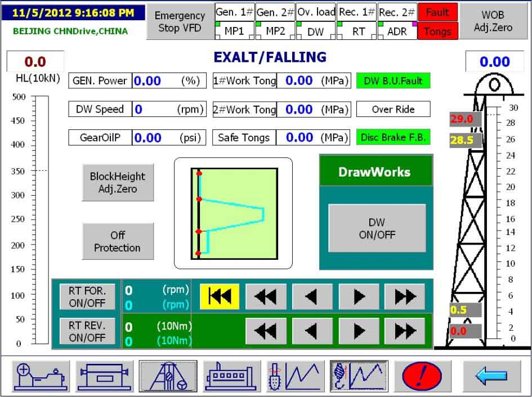
Task: Open the generator house icon page
Action: click(231, 376)
